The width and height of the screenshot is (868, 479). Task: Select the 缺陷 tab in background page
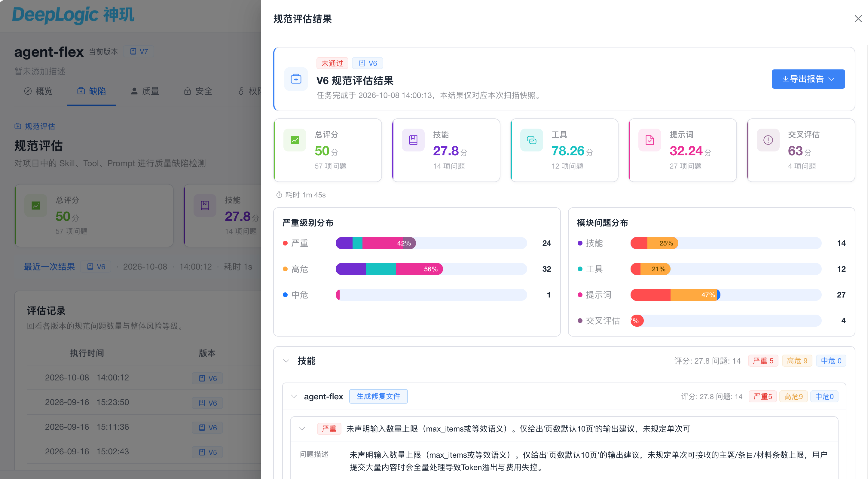(91, 91)
